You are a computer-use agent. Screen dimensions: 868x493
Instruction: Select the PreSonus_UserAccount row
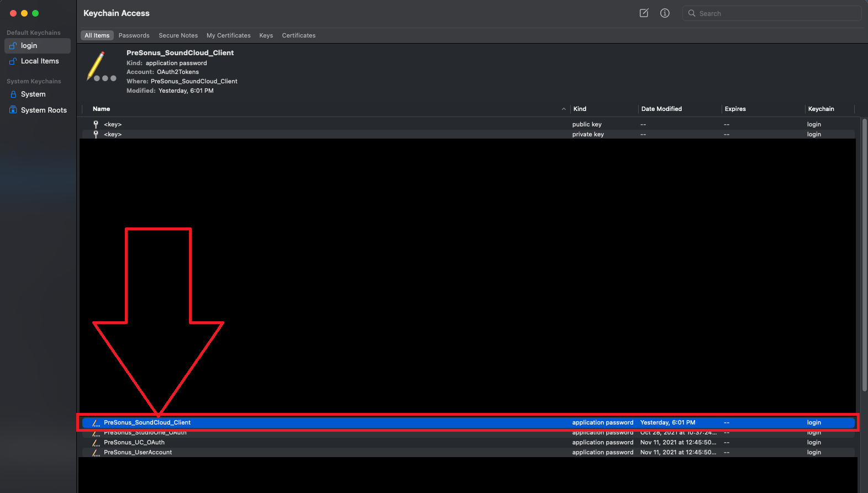pos(468,452)
